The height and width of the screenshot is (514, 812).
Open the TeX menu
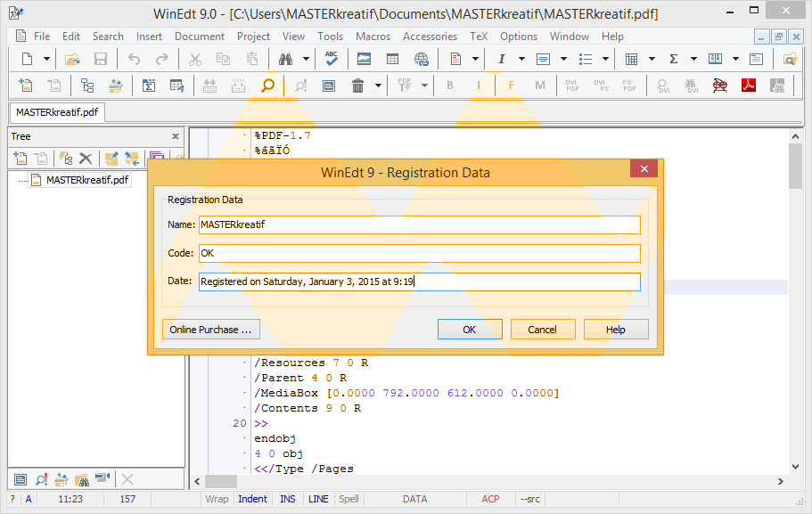point(479,37)
